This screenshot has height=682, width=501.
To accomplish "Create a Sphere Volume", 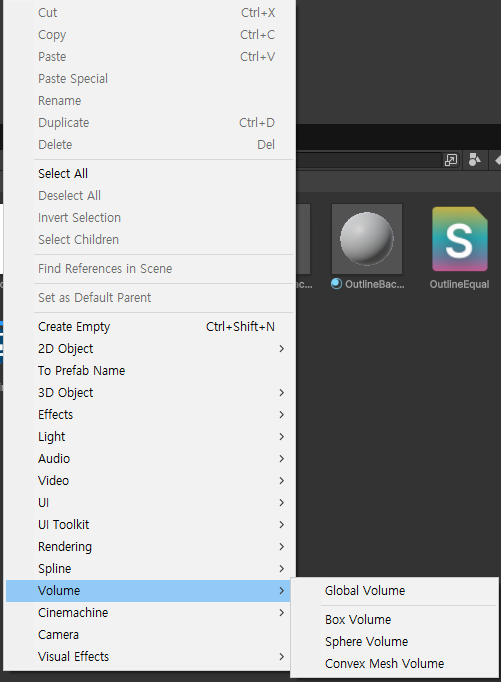I will click(x=395, y=642).
